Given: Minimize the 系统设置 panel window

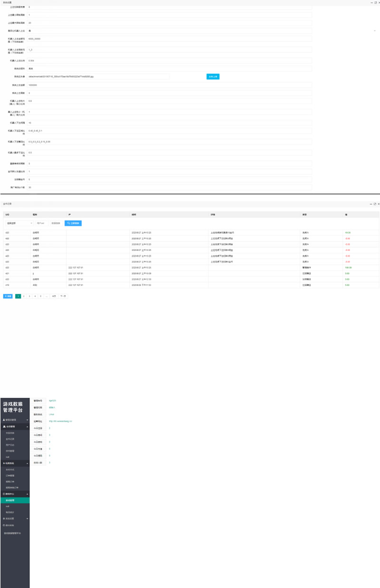Looking at the screenshot, I should (370, 2).
